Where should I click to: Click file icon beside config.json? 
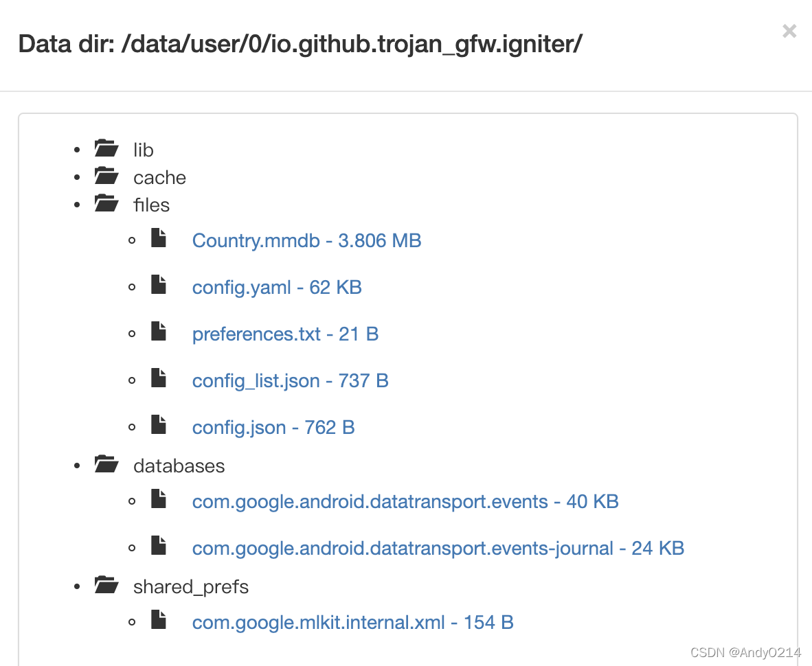159,426
